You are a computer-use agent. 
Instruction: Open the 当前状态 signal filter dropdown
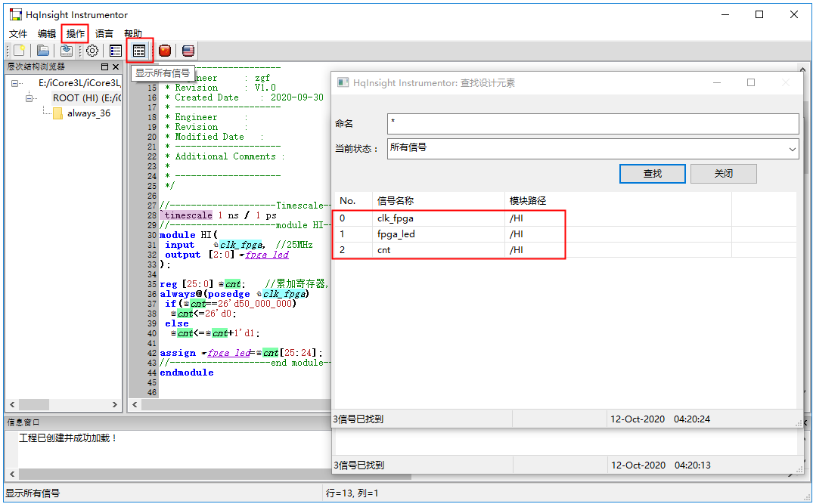pyautogui.click(x=792, y=149)
